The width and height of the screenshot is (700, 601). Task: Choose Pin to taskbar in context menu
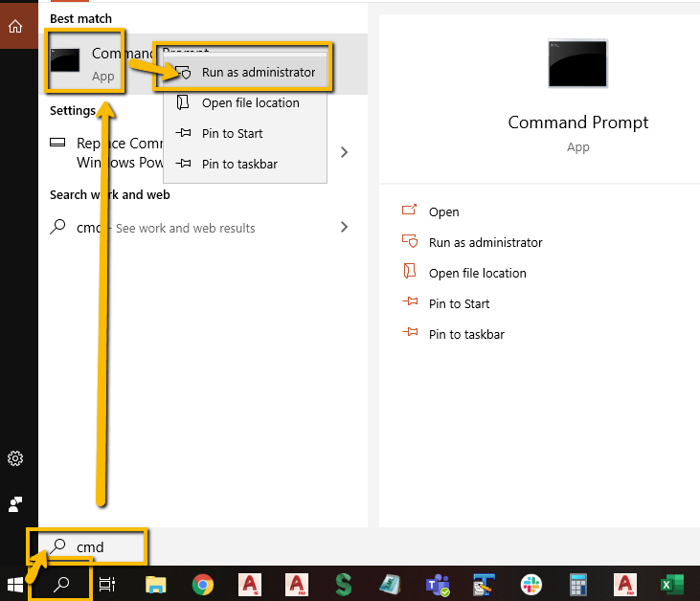coord(245,164)
